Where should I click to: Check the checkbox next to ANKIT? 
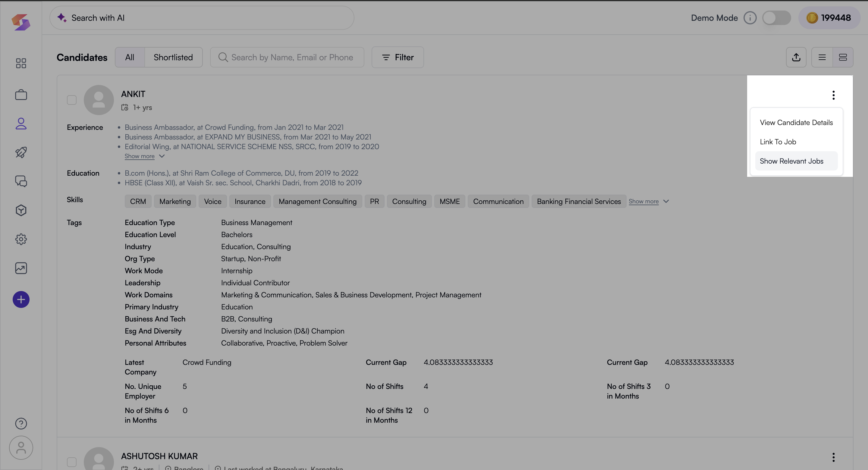click(71, 100)
